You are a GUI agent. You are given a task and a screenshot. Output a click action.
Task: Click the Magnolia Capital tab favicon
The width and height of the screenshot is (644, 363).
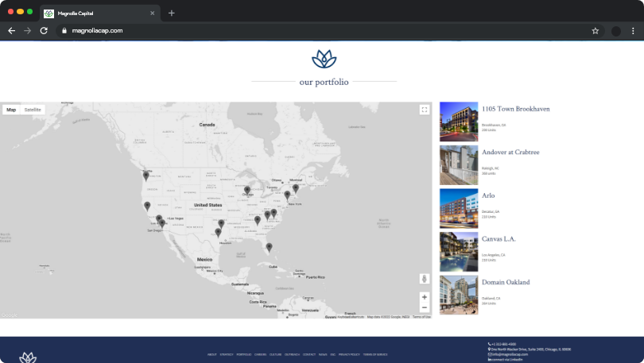[48, 14]
